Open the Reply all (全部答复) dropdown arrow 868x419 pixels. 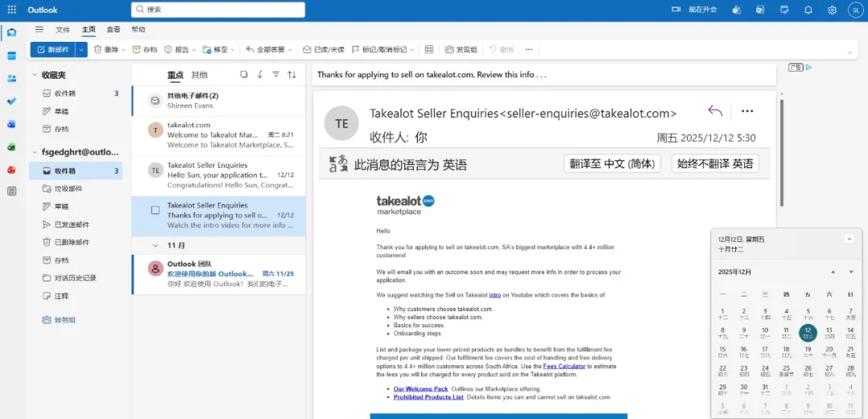pos(290,50)
